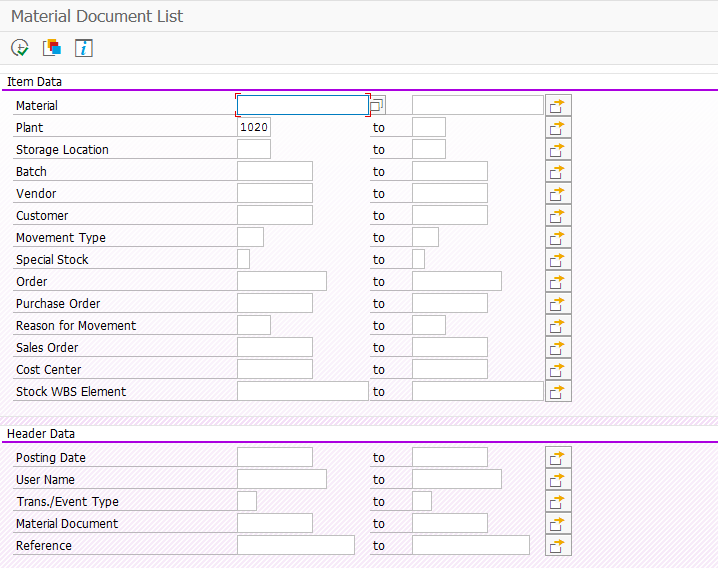Open multiple selection for Batch
This screenshot has width=718, height=568.
[558, 172]
